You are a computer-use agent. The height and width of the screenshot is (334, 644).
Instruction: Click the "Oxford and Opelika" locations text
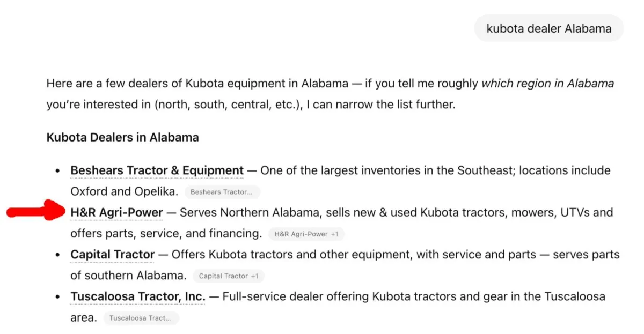point(124,191)
